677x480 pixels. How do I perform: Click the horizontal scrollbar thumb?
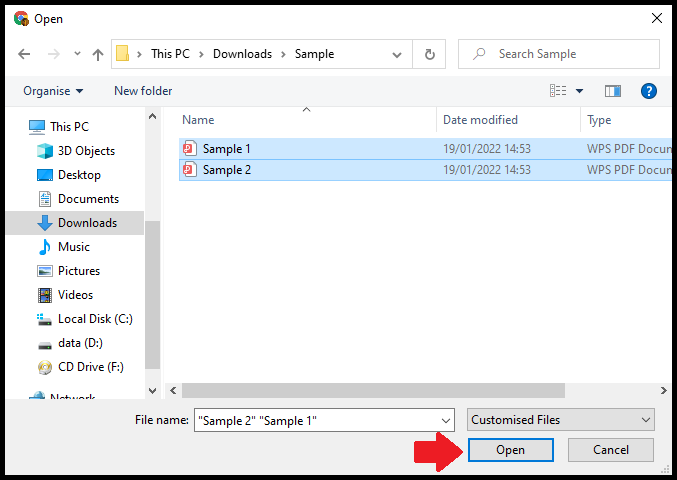(373, 390)
